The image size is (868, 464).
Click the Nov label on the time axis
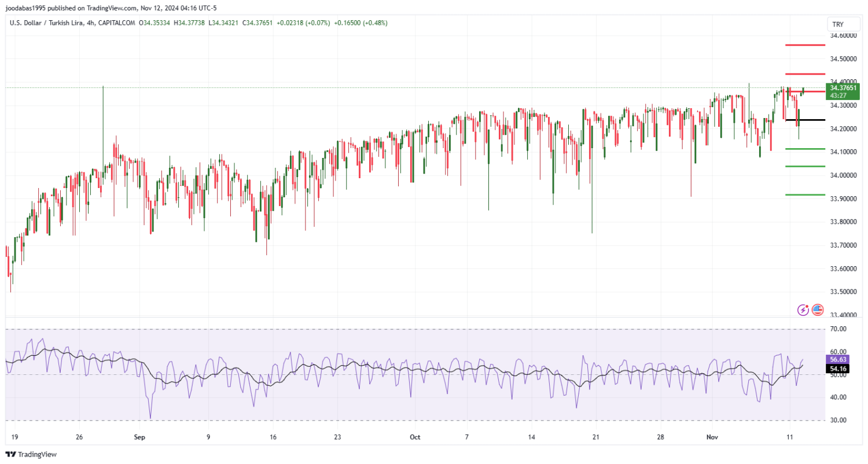713,437
